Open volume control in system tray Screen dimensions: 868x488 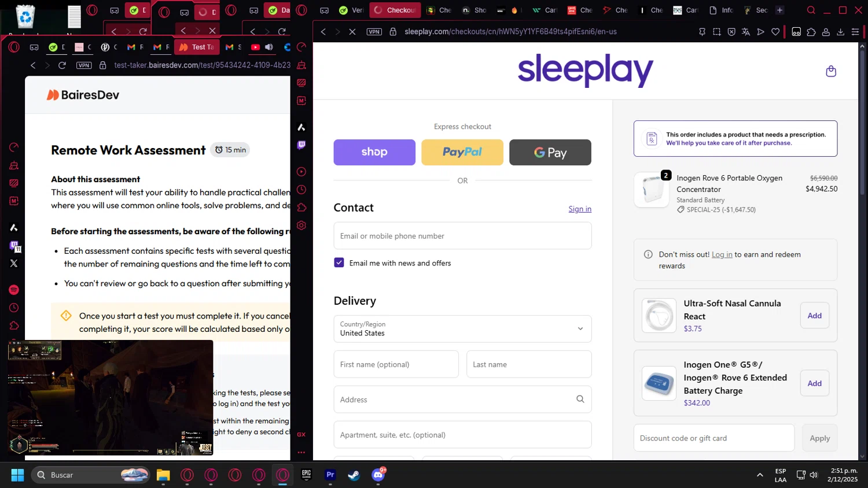coord(814,475)
